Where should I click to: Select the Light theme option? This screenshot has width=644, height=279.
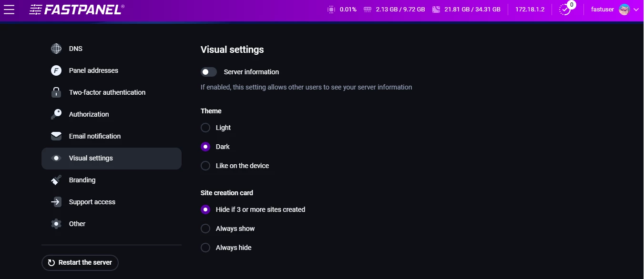click(205, 127)
